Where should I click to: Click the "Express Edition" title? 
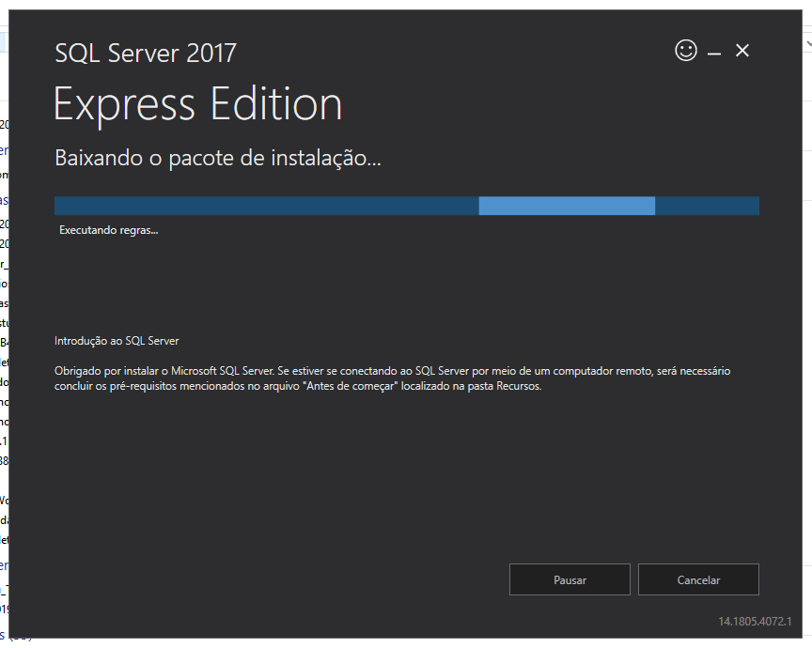[x=197, y=104]
